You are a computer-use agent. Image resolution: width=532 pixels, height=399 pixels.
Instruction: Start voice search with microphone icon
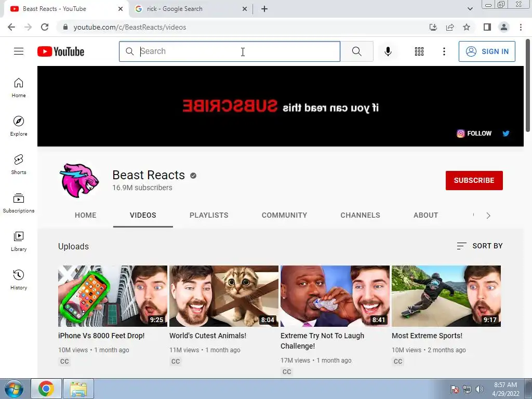tap(388, 51)
